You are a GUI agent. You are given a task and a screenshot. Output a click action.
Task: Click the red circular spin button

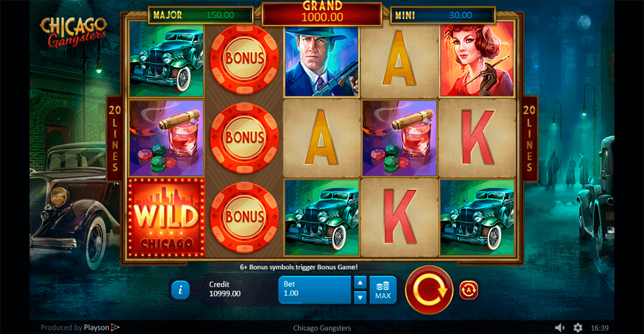click(x=429, y=290)
